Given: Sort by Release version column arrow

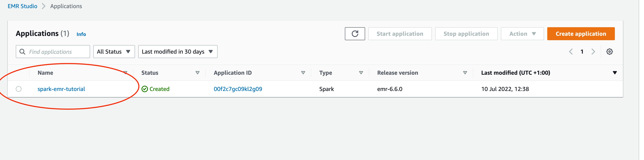Looking at the screenshot, I should coord(465,73).
